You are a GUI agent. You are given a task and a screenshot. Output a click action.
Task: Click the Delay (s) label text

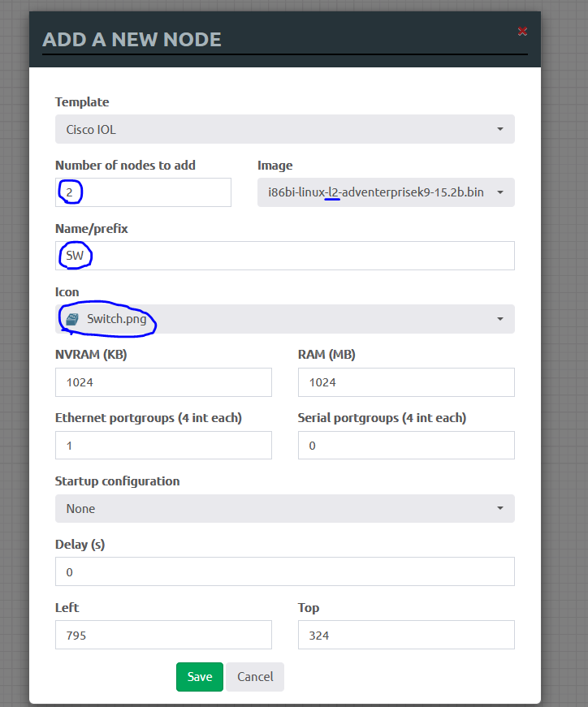coord(80,544)
